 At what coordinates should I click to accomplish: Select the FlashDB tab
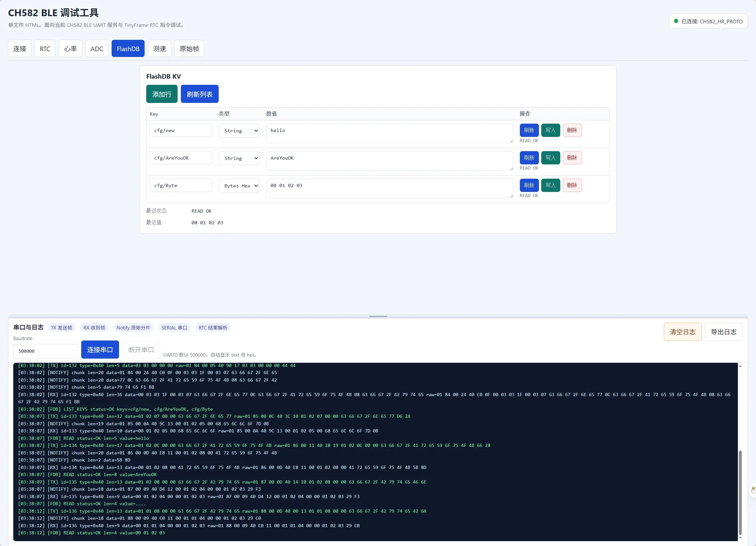tap(128, 49)
